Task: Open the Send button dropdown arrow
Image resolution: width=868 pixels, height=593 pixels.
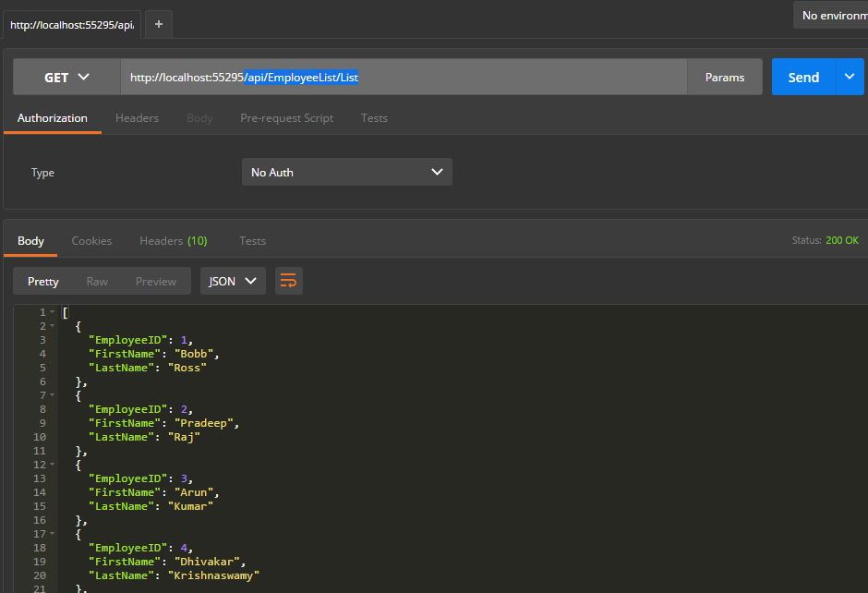Action: (850, 78)
